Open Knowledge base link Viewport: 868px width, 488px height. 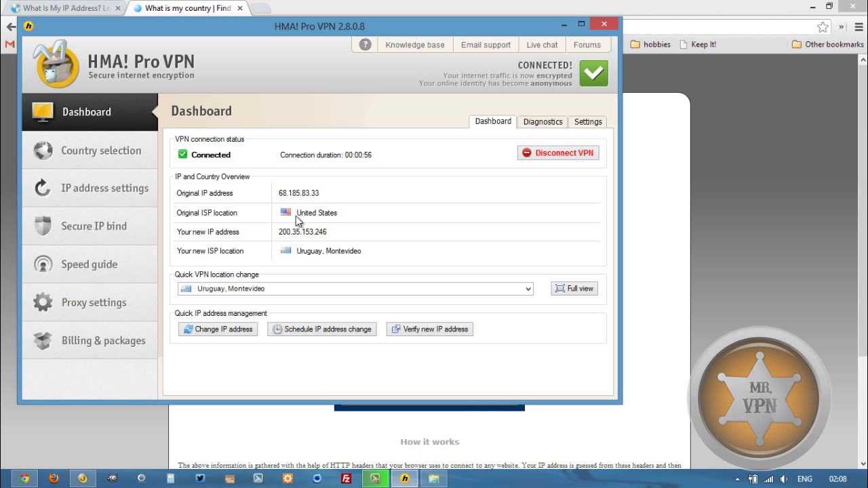click(415, 45)
